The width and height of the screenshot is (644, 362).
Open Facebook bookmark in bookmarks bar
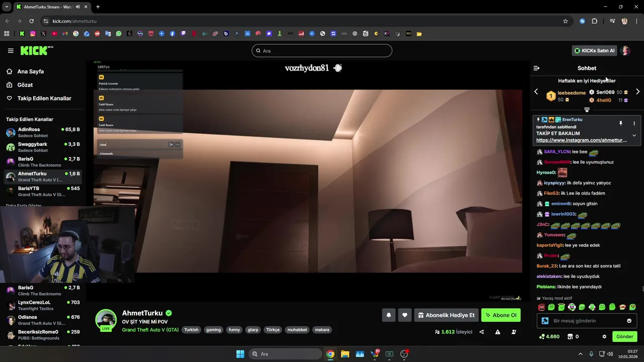pyautogui.click(x=173, y=34)
